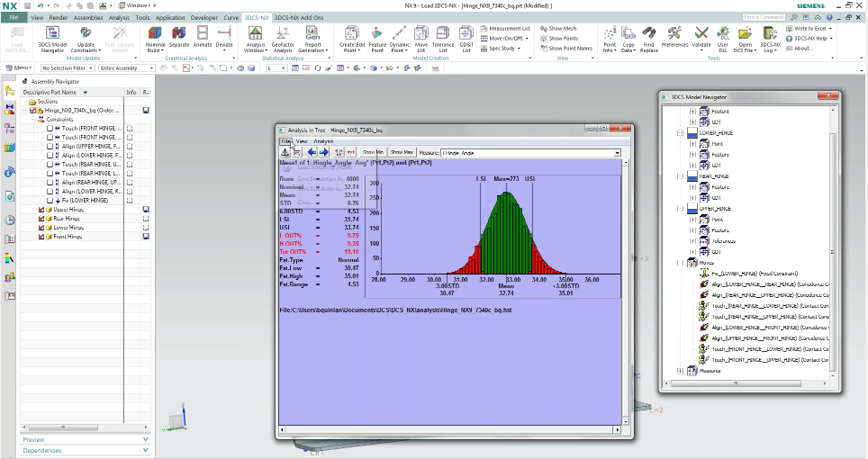This screenshot has height=459, width=868.
Task: Click the History clock sidebar icon
Action: point(9,220)
